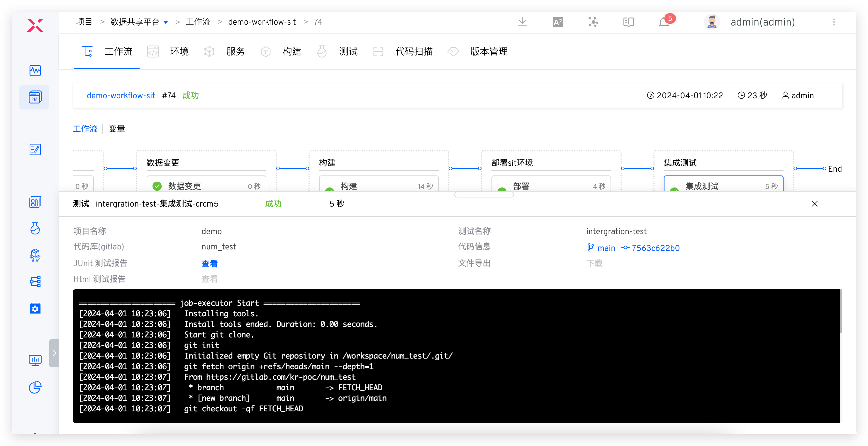The image size is (868, 446).
Task: View the JUnit 测试报告 查看 link
Action: coord(209,263)
